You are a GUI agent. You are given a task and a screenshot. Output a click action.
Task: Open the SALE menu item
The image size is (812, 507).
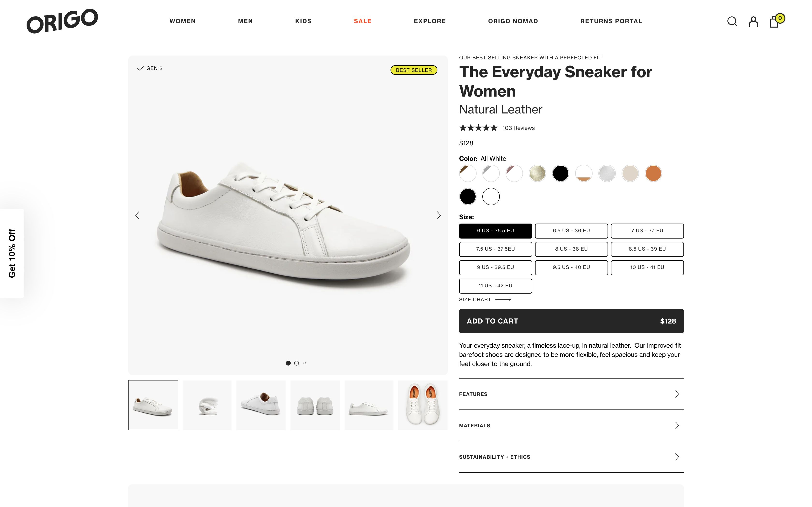[x=362, y=21]
